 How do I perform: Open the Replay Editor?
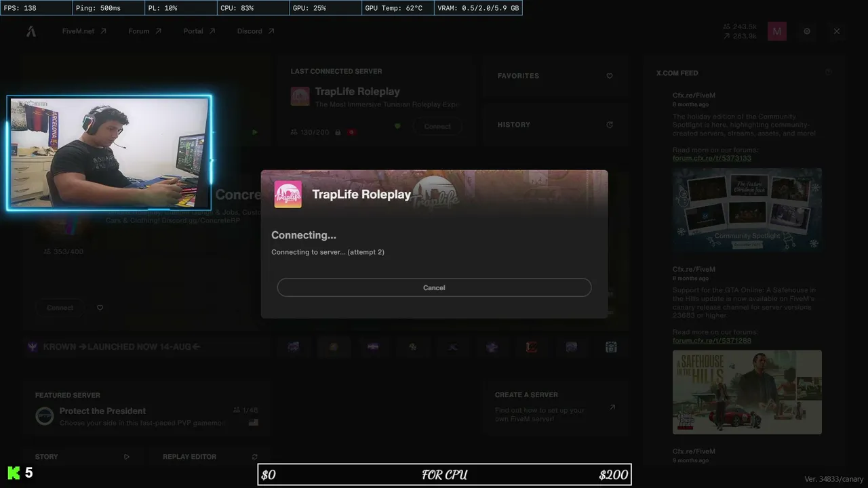[x=211, y=457]
